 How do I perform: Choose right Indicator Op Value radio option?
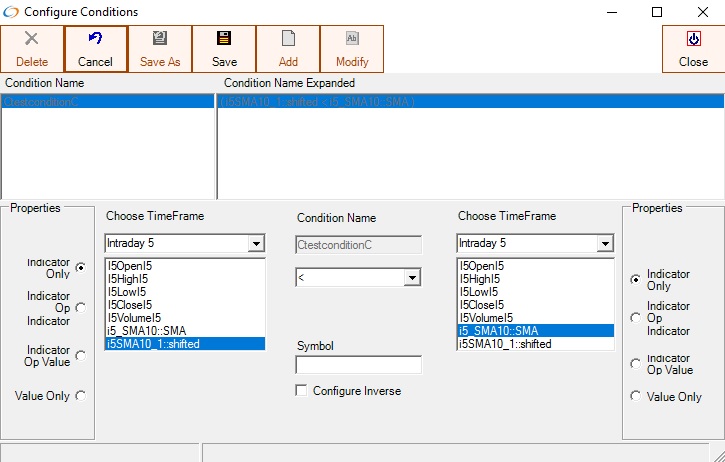pos(635,364)
